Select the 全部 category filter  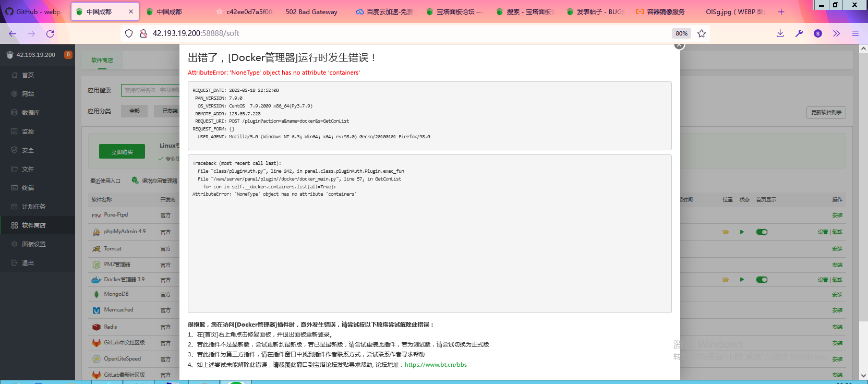tap(135, 111)
